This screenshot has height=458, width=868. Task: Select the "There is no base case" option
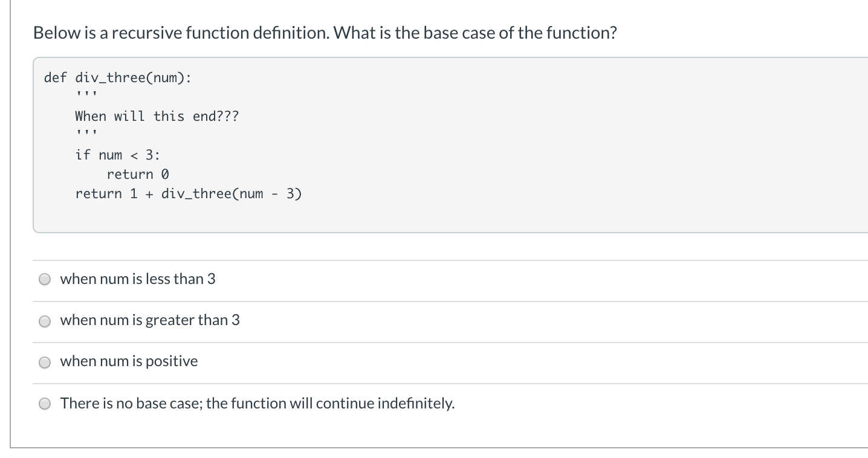(x=44, y=403)
